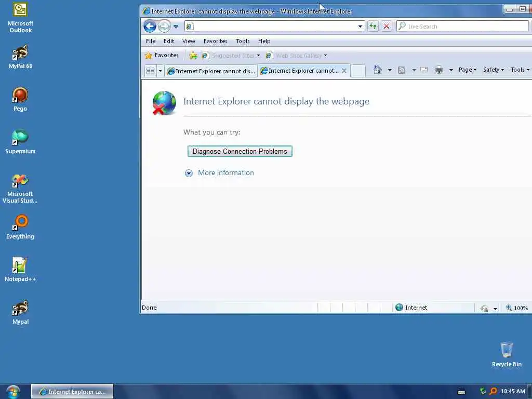Click Diagnose Connection Problems button
Image resolution: width=532 pixels, height=399 pixels.
240,151
